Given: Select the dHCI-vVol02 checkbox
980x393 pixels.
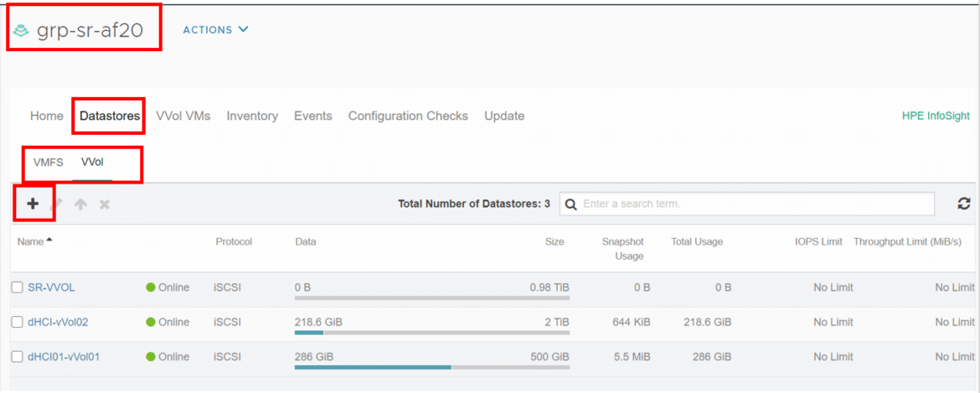Looking at the screenshot, I should point(18,323).
